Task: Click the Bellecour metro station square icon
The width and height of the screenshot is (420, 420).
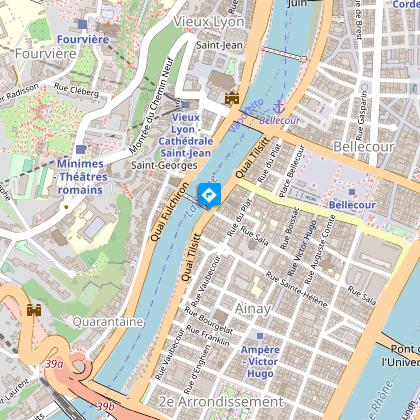Action: point(352,192)
